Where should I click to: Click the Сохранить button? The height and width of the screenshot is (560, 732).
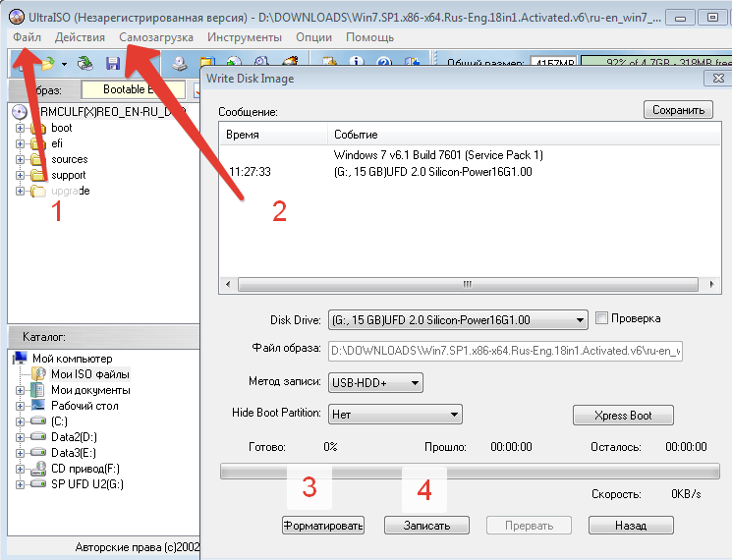[x=678, y=110]
